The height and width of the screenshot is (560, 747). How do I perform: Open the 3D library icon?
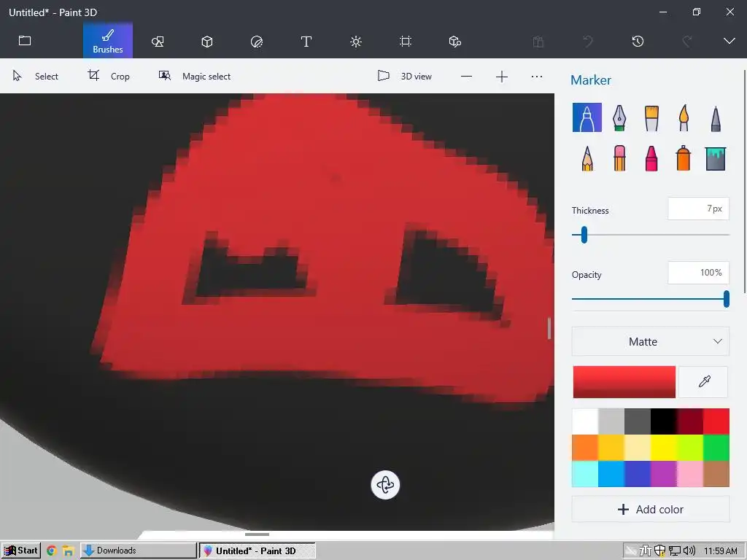[455, 42]
